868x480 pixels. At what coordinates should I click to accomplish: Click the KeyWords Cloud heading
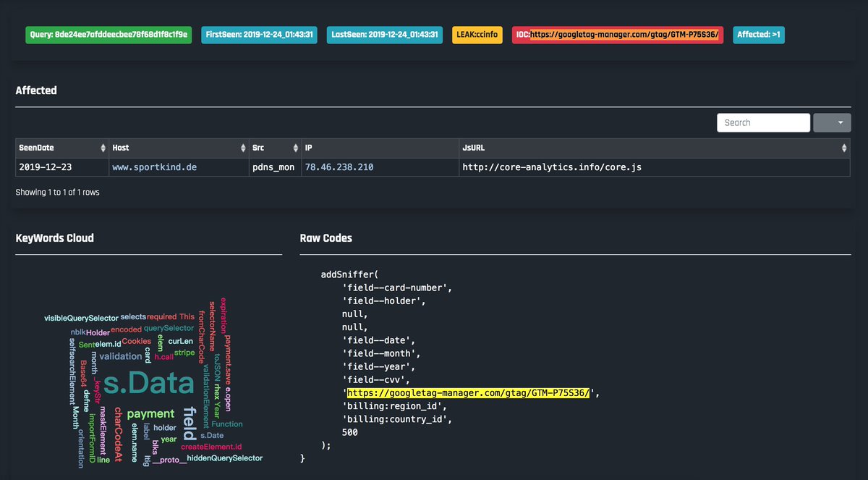click(x=55, y=237)
